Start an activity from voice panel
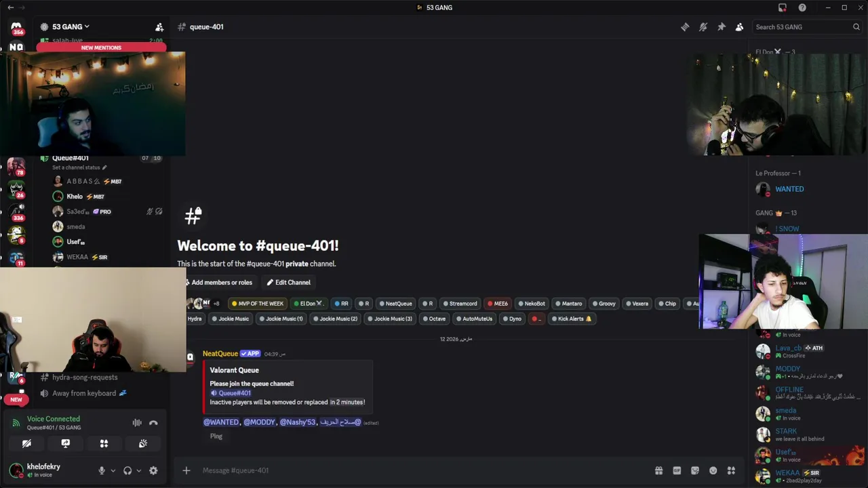This screenshot has height=488, width=868. pos(104,443)
